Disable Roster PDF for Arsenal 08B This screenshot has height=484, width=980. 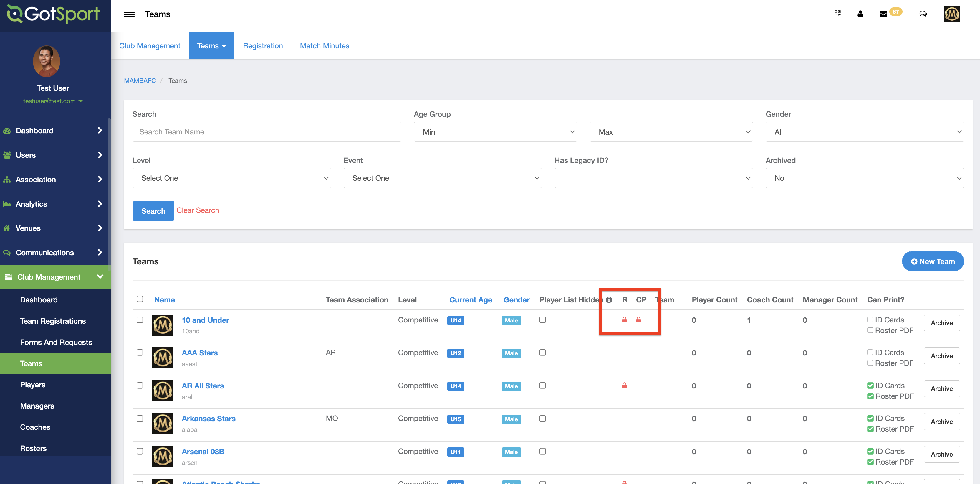870,462
